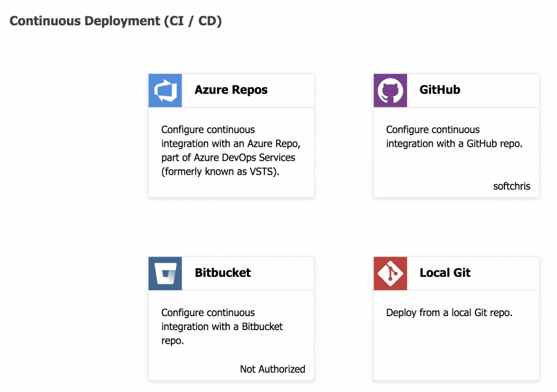Click the Azure Repos blue logo icon
This screenshot has height=392, width=557.
coord(165,90)
